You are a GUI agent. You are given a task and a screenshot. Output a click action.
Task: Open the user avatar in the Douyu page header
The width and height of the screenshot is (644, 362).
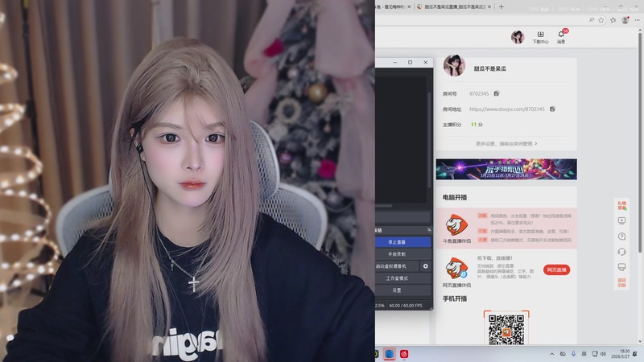coord(518,37)
